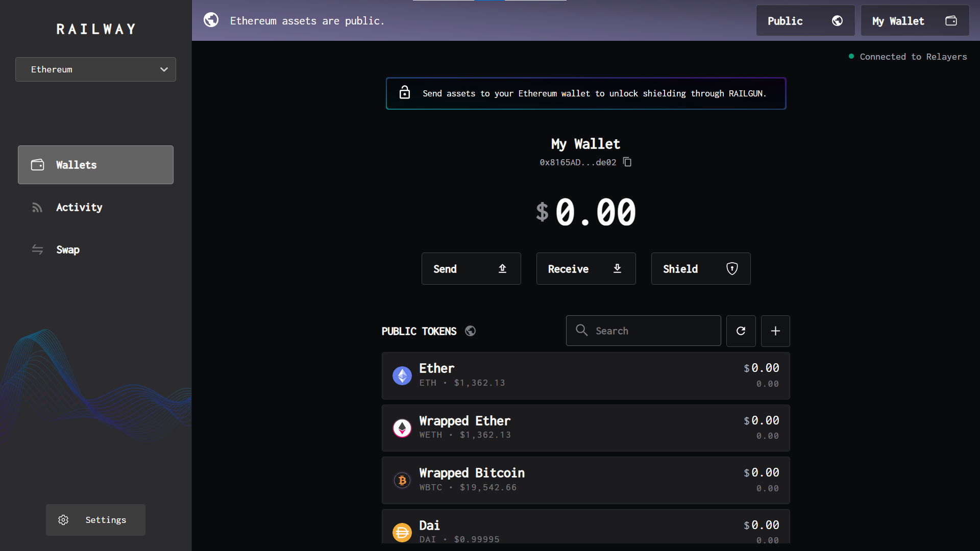Click the Send button
Viewport: 980px width, 551px height.
[471, 268]
